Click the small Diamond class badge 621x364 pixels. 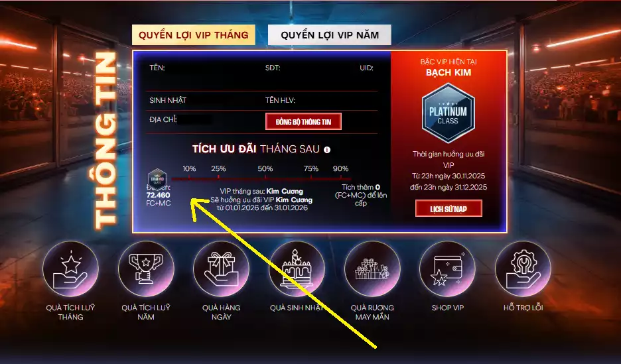click(x=158, y=179)
